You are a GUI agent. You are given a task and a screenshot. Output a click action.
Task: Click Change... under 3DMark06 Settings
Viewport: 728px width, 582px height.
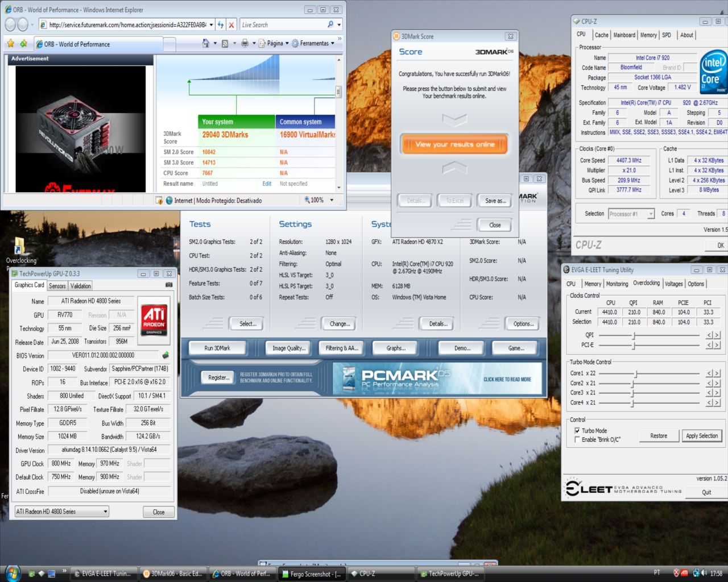coord(340,324)
